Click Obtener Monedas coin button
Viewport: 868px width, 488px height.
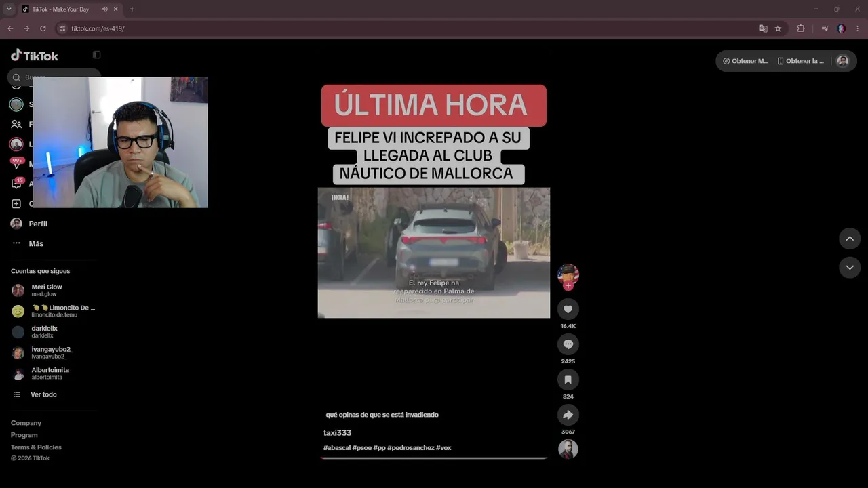[x=745, y=61]
